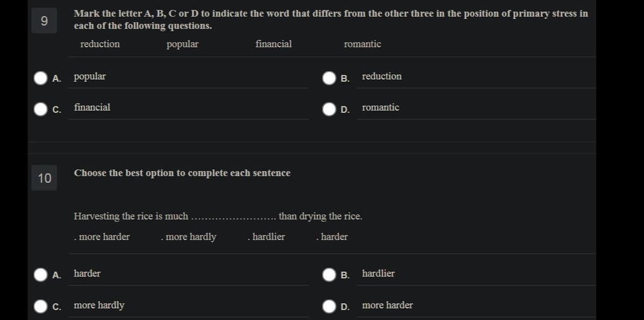Click the question number 10 badge

(x=44, y=178)
